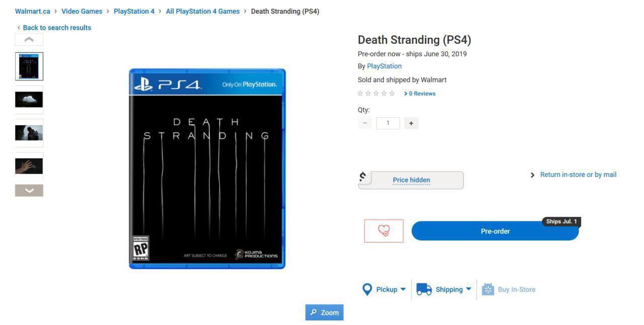This screenshot has height=325, width=644.
Task: Click the Zoom magnifier icon below the box art
Action: [x=313, y=312]
